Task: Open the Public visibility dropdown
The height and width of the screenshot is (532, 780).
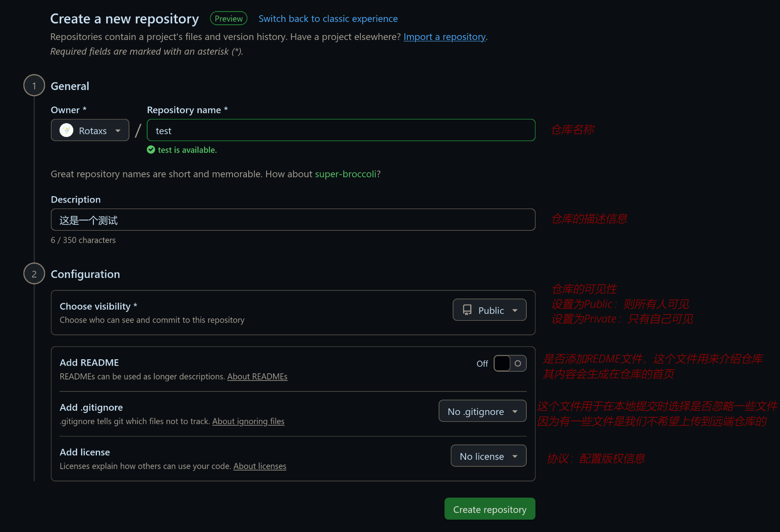Action: coord(490,310)
